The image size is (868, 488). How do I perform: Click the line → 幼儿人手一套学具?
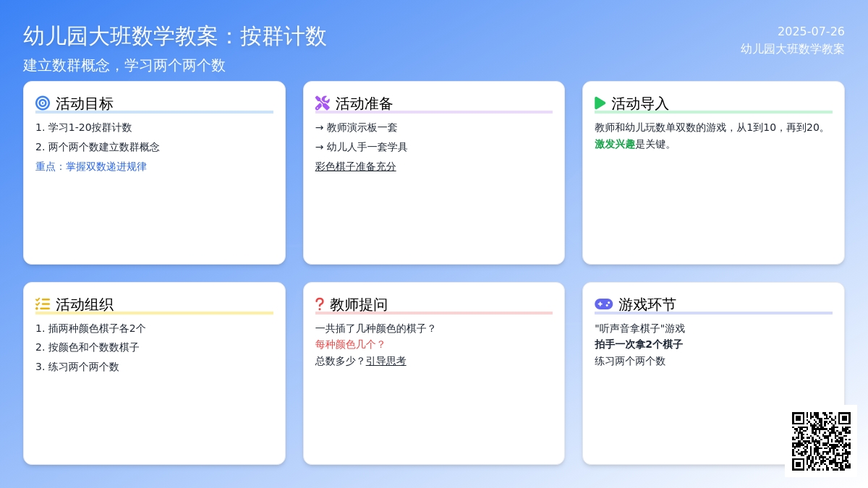click(x=362, y=147)
